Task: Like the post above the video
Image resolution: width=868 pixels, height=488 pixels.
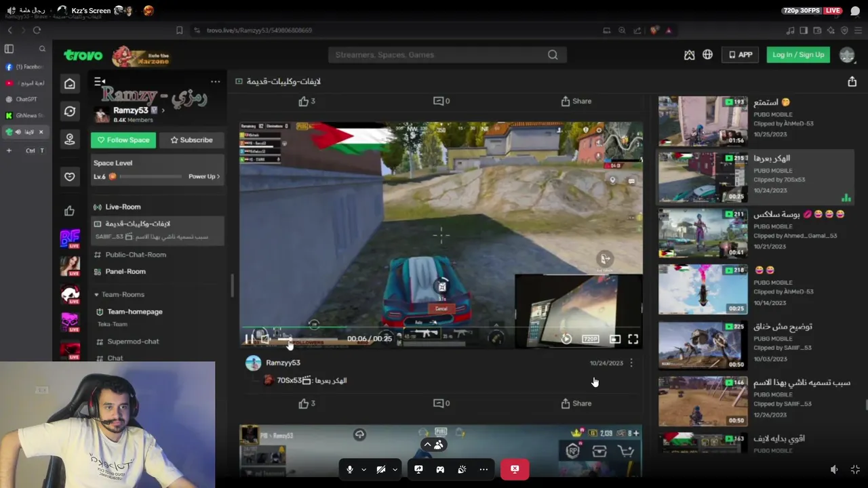Action: (307, 101)
